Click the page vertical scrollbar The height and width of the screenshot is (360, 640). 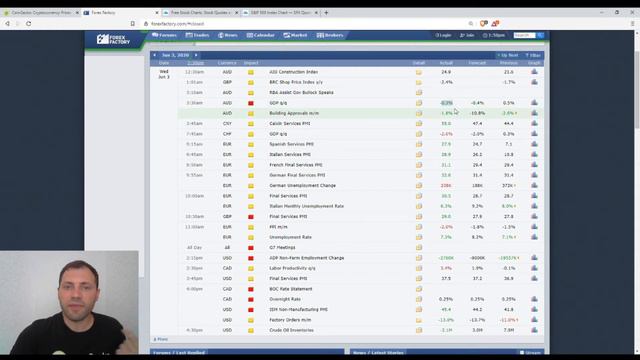point(637,90)
